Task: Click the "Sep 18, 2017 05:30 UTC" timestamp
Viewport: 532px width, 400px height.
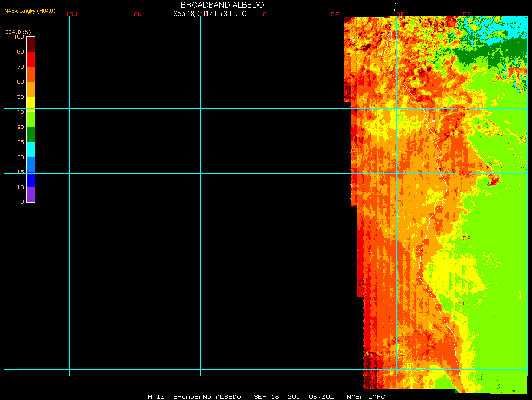Action: [210, 14]
